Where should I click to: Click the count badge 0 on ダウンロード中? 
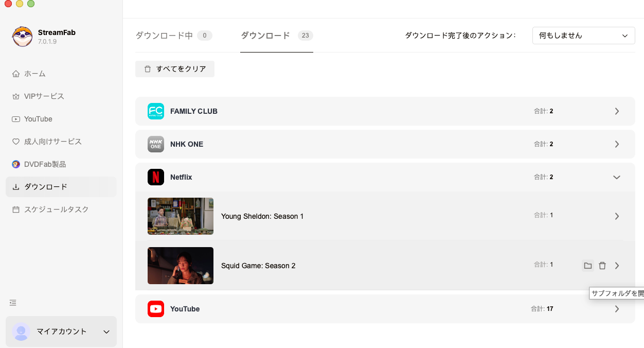pos(204,36)
